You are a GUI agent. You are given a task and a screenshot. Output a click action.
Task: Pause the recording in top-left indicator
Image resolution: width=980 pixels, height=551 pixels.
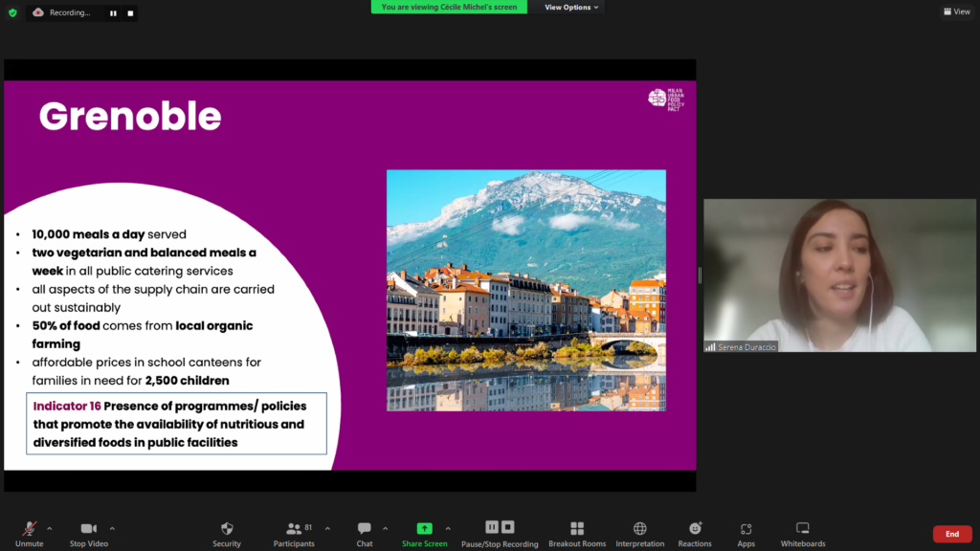113,13
